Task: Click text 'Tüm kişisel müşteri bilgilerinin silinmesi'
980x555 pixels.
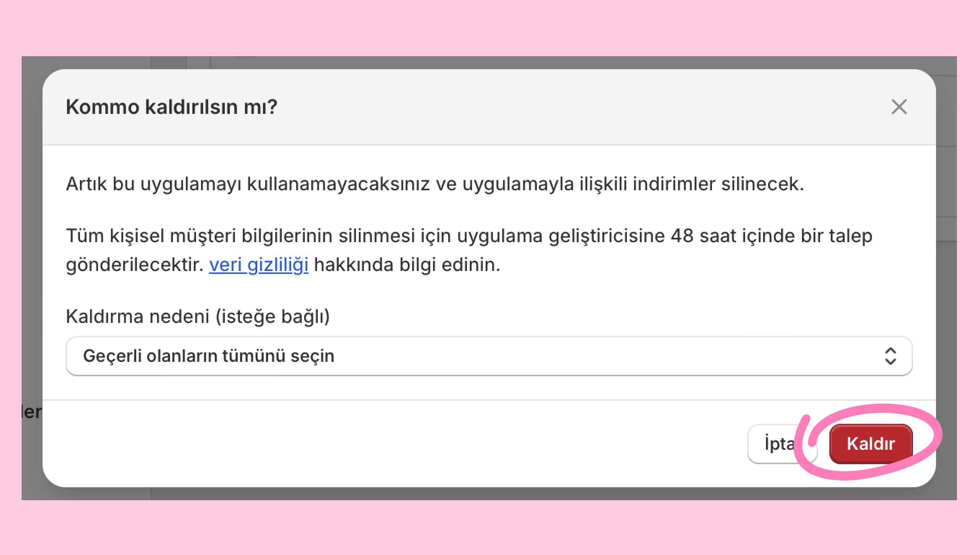Action: pos(240,236)
